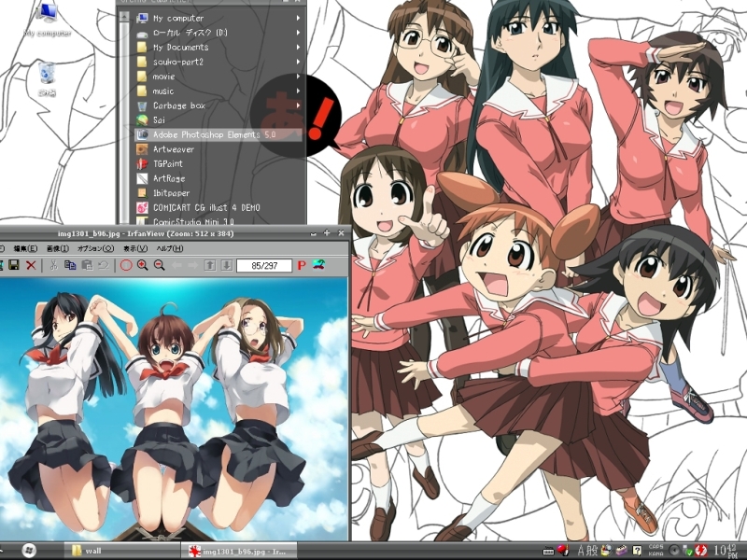Expand the Garbage box submenu arrow
This screenshot has width=747, height=560.
click(x=298, y=105)
